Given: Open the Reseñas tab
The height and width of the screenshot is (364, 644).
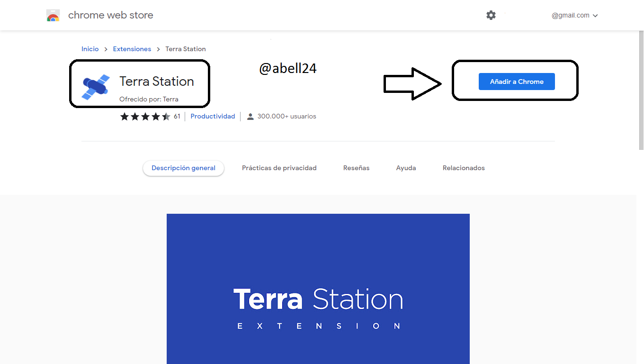Looking at the screenshot, I should 357,168.
